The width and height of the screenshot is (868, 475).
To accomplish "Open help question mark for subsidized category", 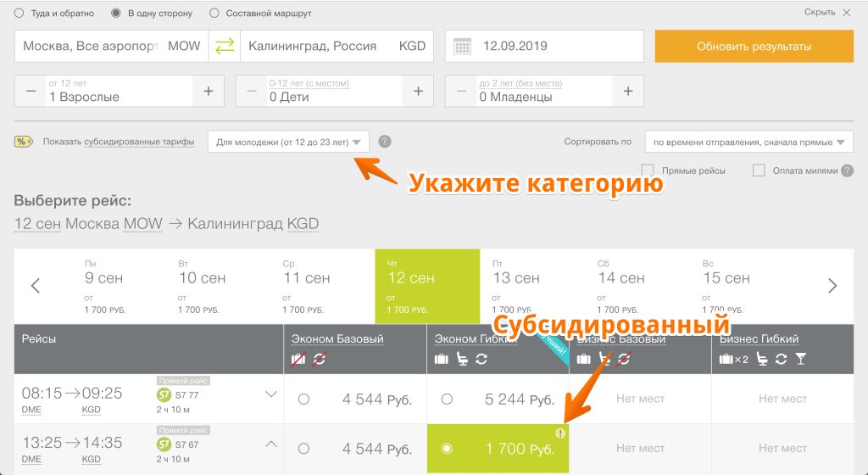I will coord(385,142).
